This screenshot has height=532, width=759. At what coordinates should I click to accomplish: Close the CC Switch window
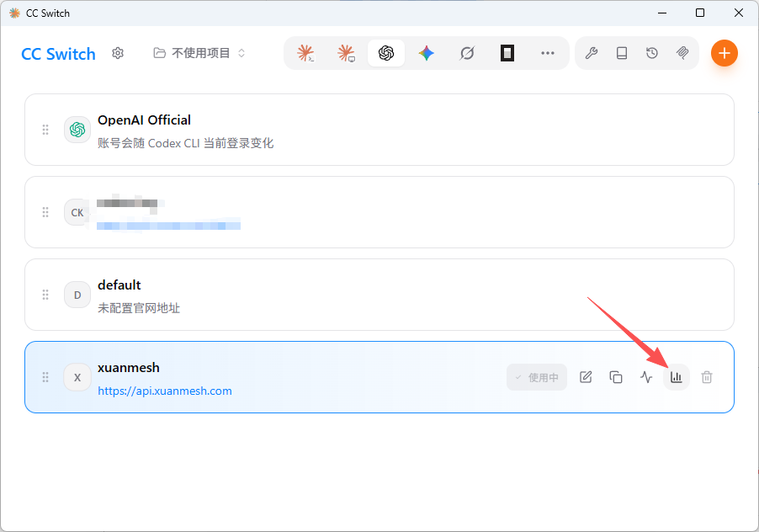(738, 13)
